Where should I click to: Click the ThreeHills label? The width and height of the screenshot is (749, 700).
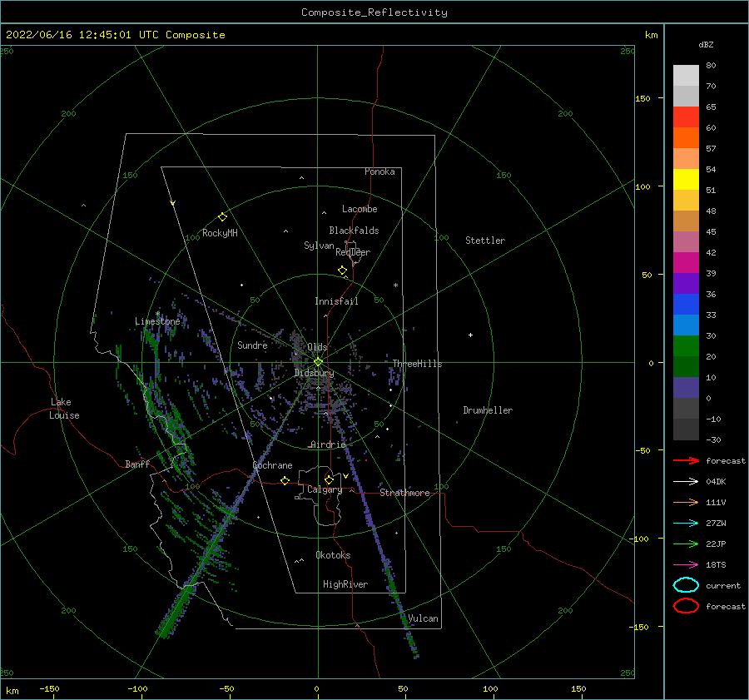click(418, 364)
